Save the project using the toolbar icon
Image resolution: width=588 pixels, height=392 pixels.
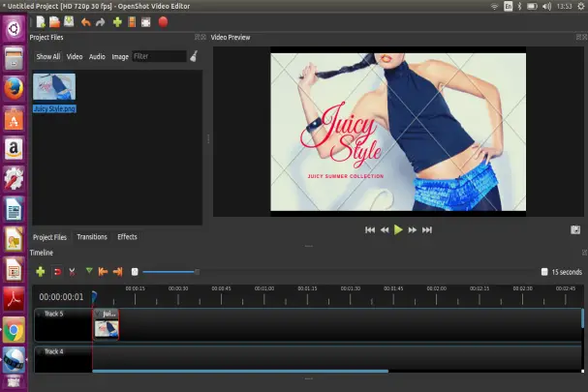69,21
